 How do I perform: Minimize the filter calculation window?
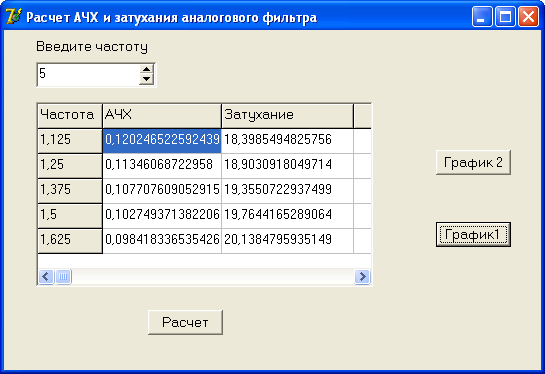tap(482, 16)
